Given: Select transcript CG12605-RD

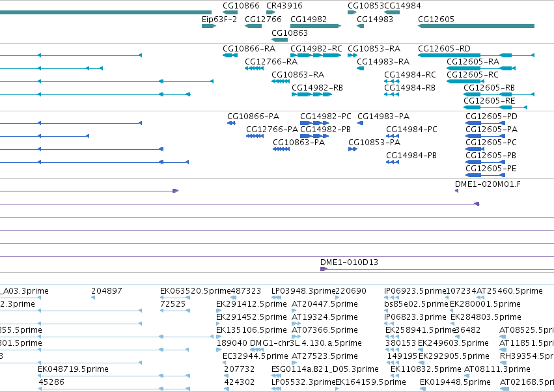Looking at the screenshot, I should [x=444, y=49].
